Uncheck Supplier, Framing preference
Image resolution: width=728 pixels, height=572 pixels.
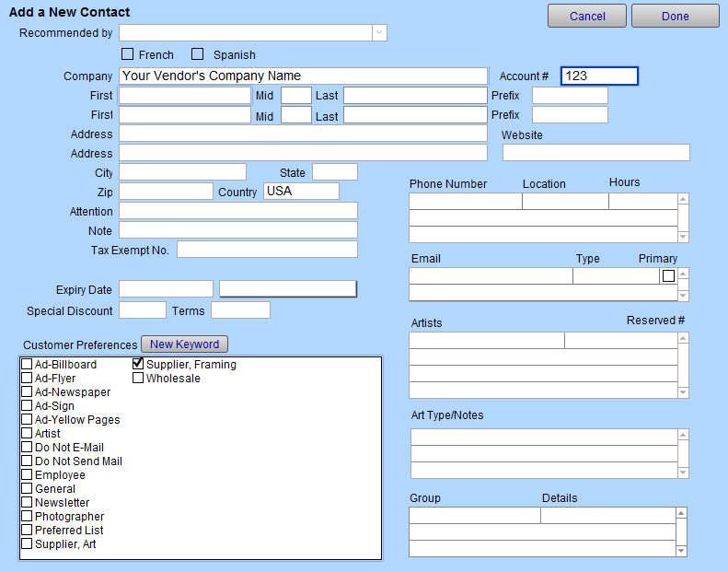pos(138,364)
